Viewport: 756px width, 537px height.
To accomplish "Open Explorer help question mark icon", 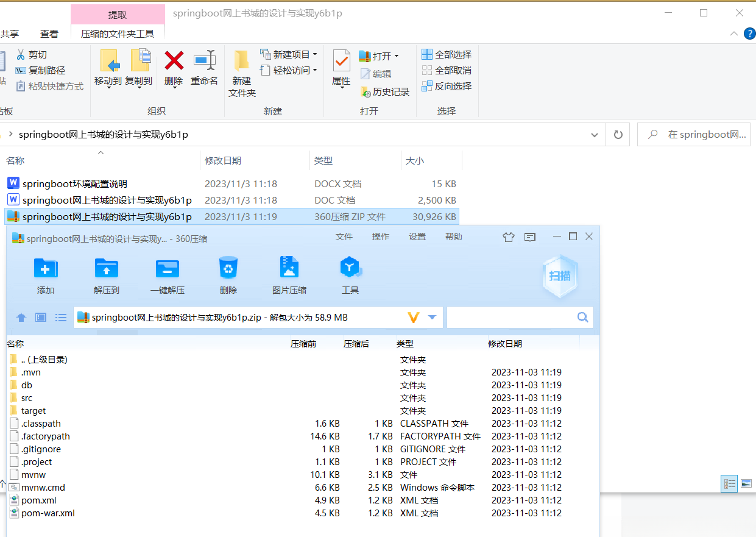I will click(750, 34).
